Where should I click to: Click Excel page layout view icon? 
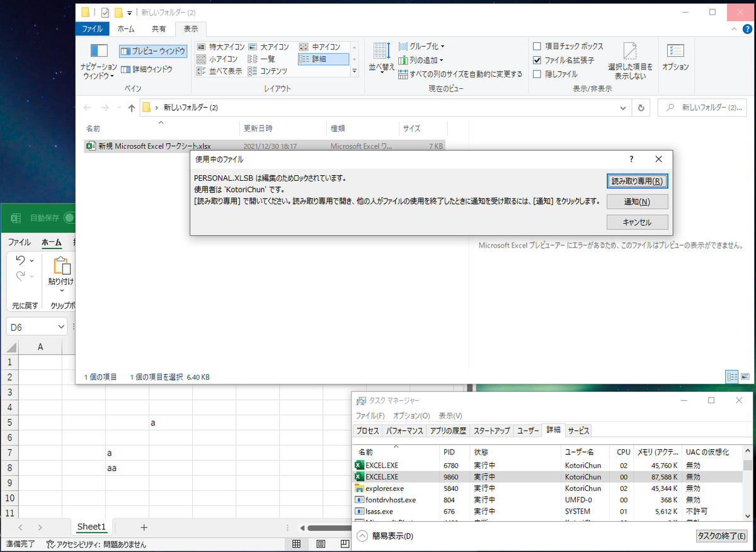(321, 544)
